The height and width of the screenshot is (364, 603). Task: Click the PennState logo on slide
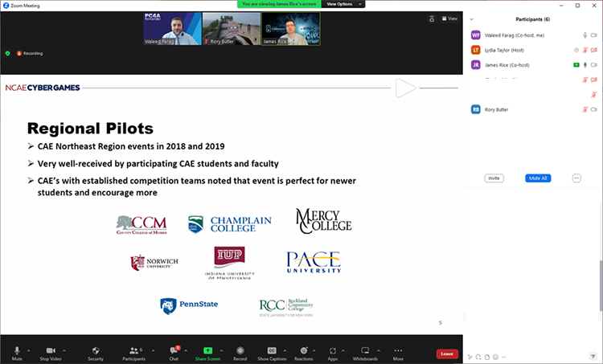[189, 306]
